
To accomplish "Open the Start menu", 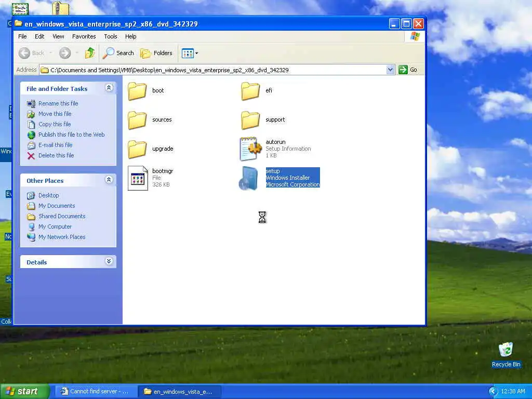I will (25, 392).
